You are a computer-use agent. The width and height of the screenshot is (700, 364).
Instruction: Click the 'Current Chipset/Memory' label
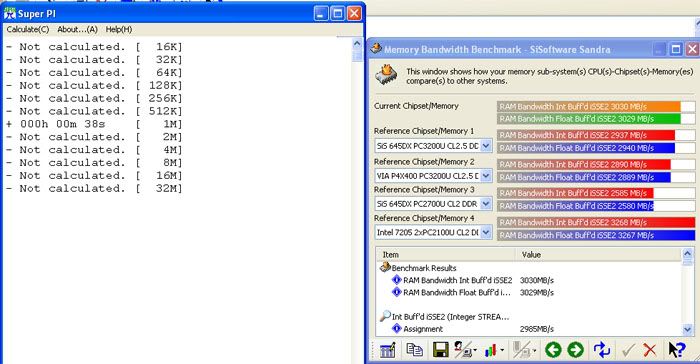(416, 106)
